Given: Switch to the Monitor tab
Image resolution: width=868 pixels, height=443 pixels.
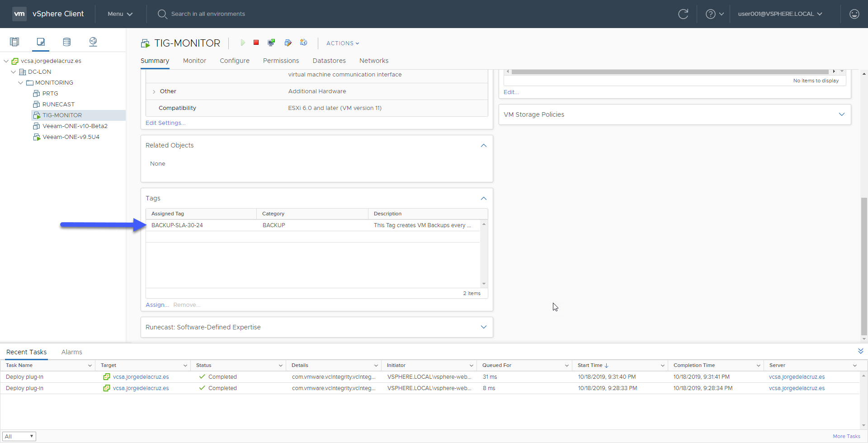Looking at the screenshot, I should click(x=194, y=61).
